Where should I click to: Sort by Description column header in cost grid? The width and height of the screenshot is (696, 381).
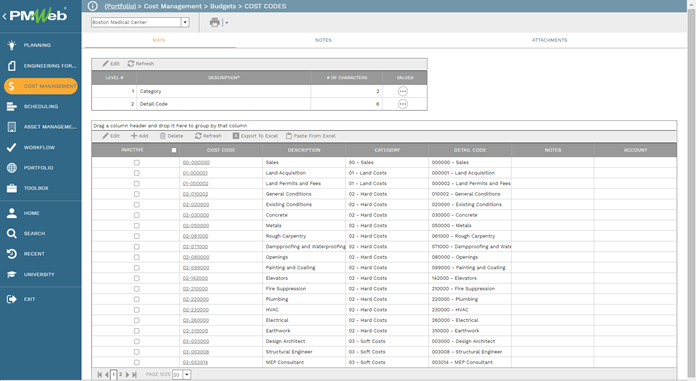click(x=304, y=150)
